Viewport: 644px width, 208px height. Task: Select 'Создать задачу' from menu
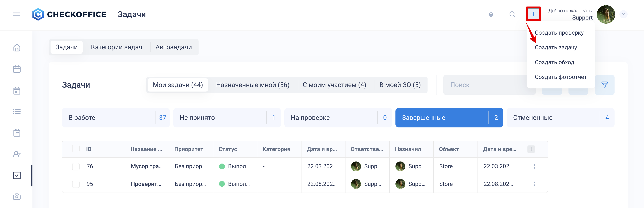[x=556, y=47]
